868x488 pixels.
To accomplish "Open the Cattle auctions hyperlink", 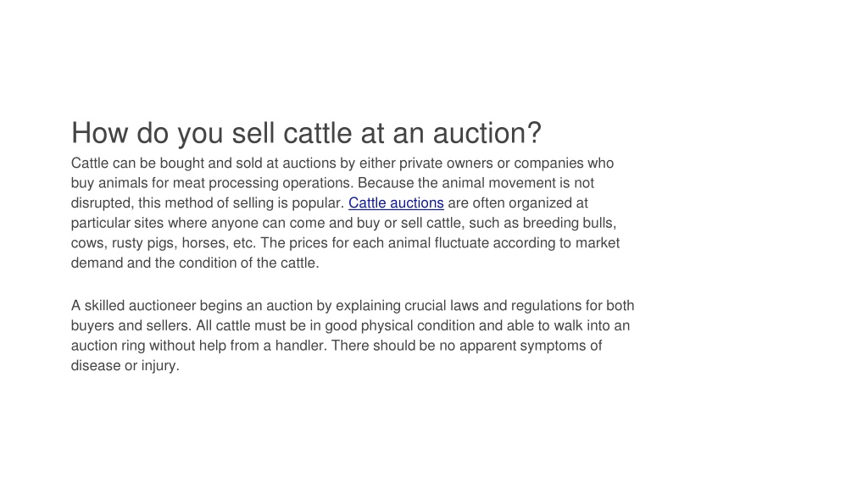I will click(x=396, y=203).
